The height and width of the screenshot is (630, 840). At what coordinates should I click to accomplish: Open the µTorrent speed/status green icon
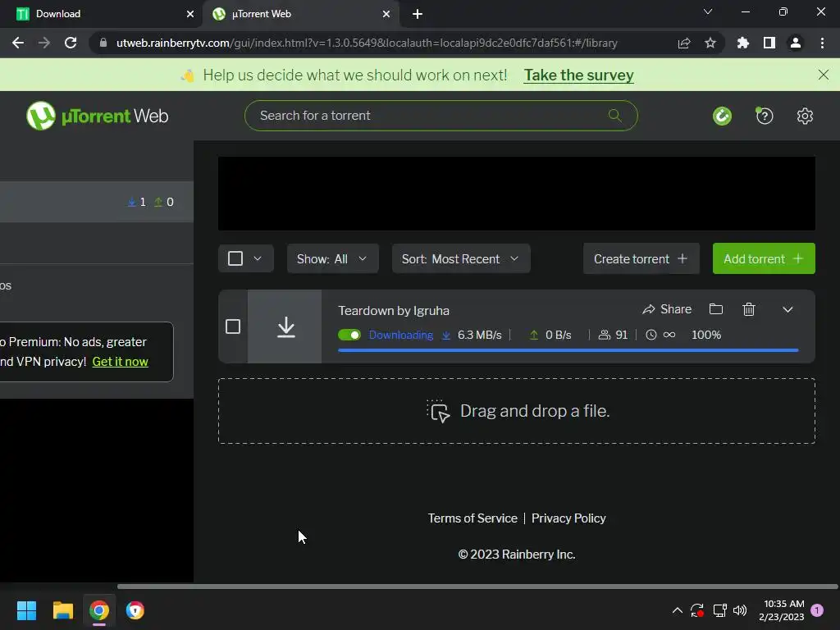[722, 116]
